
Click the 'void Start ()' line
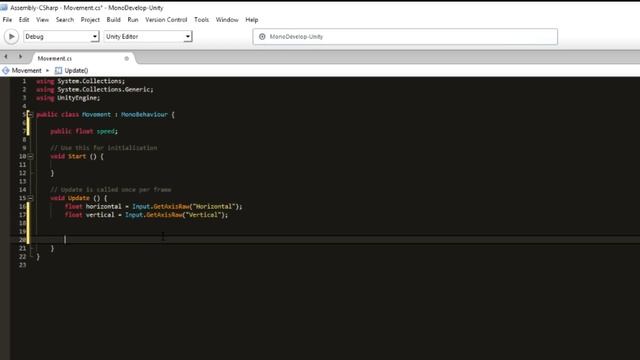click(x=77, y=156)
